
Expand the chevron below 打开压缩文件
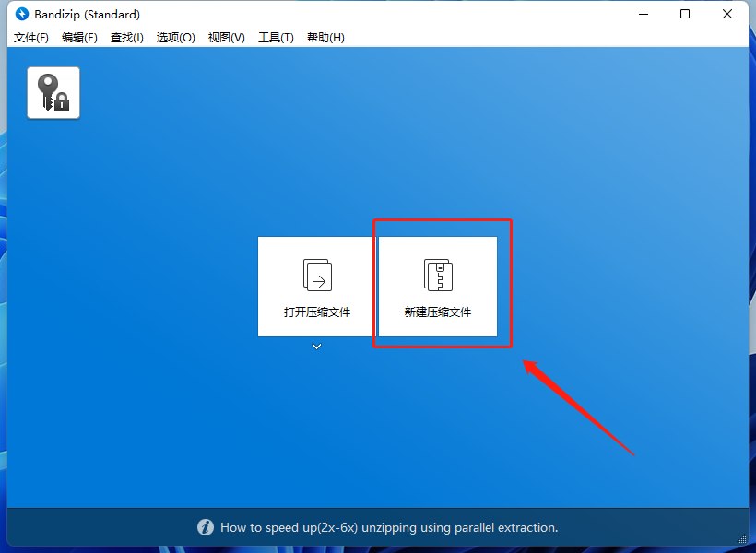[x=317, y=347]
